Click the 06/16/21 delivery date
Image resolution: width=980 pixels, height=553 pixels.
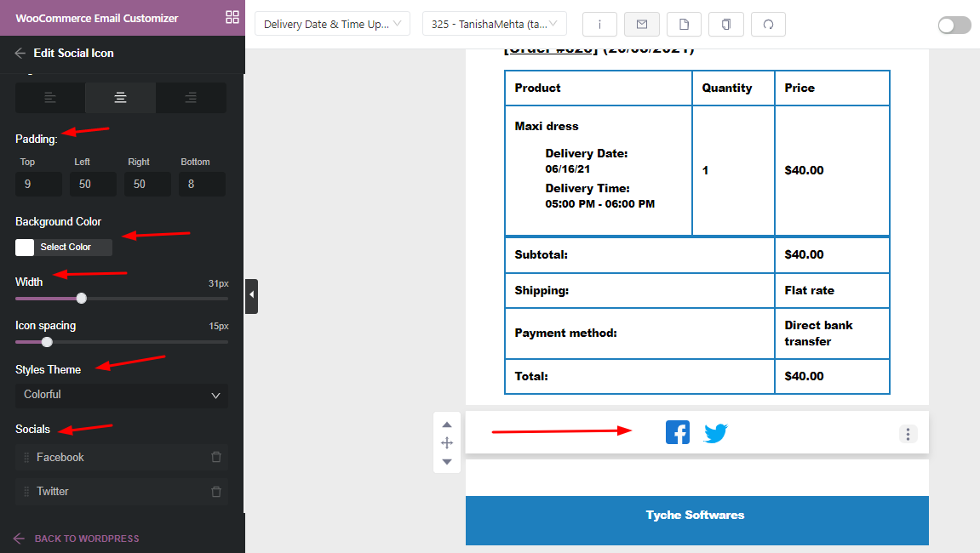pos(568,168)
